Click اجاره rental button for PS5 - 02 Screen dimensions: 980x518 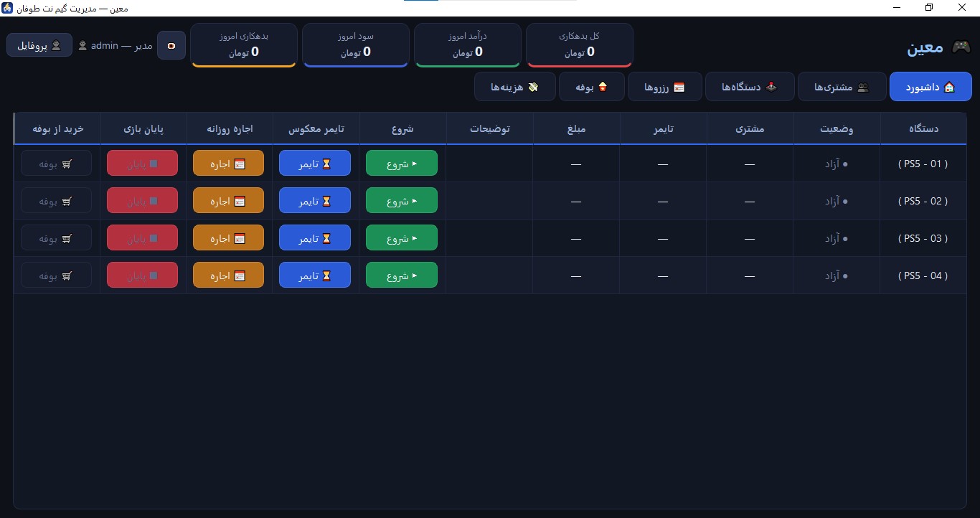(229, 200)
